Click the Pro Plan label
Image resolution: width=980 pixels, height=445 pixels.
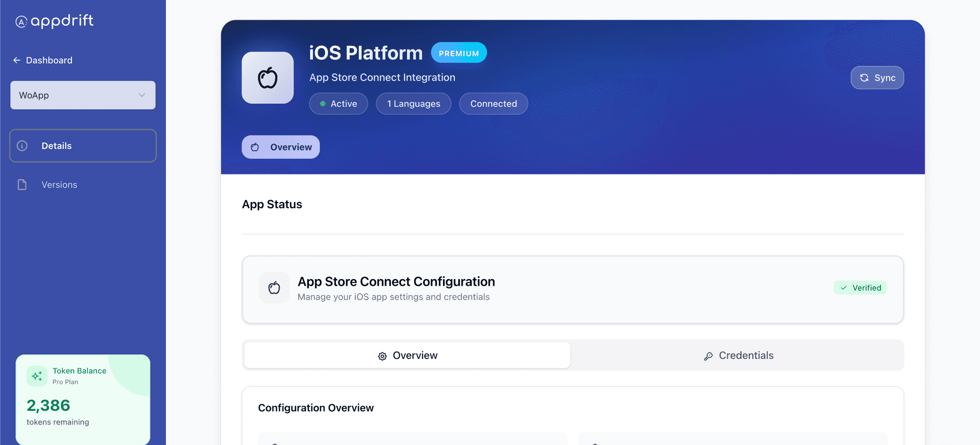coord(65,382)
